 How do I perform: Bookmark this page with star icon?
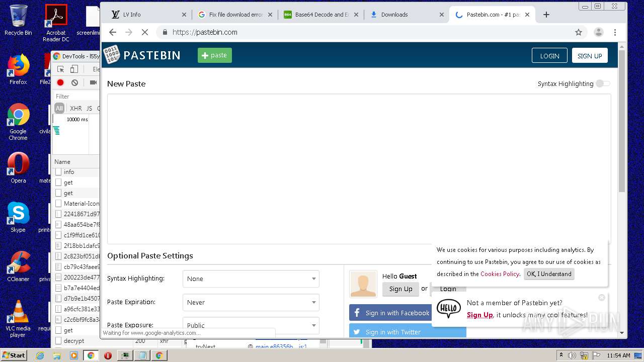coord(579,32)
